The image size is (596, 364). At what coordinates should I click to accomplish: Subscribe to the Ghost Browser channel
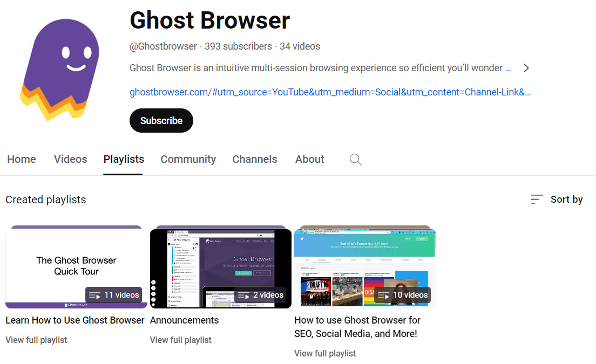[x=161, y=120]
